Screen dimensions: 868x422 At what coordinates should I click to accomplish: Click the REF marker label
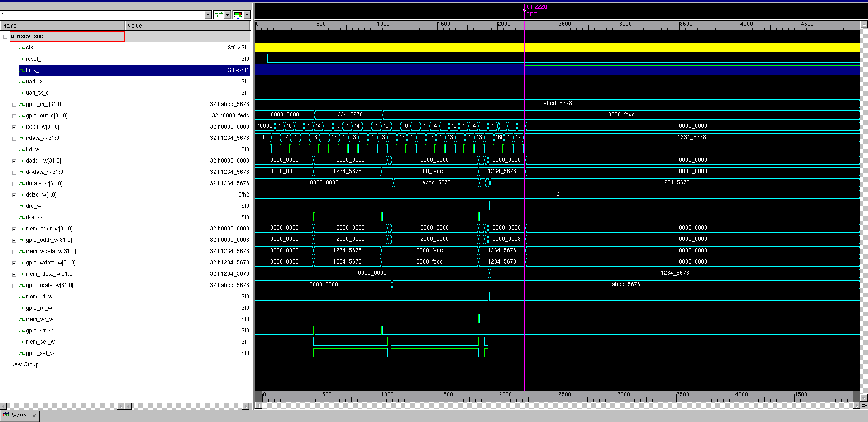pyautogui.click(x=531, y=14)
